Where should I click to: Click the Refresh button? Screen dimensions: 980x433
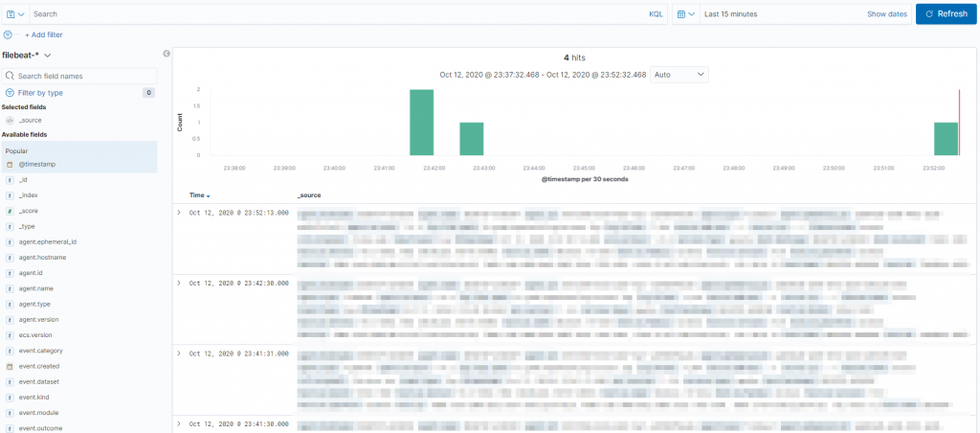(x=947, y=13)
